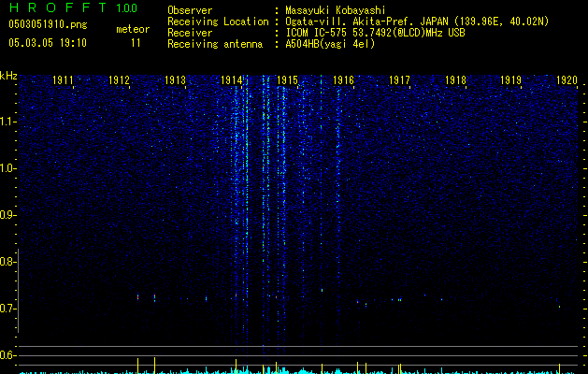Click the meteor count value 11
This screenshot has width=588, height=374.
click(136, 43)
